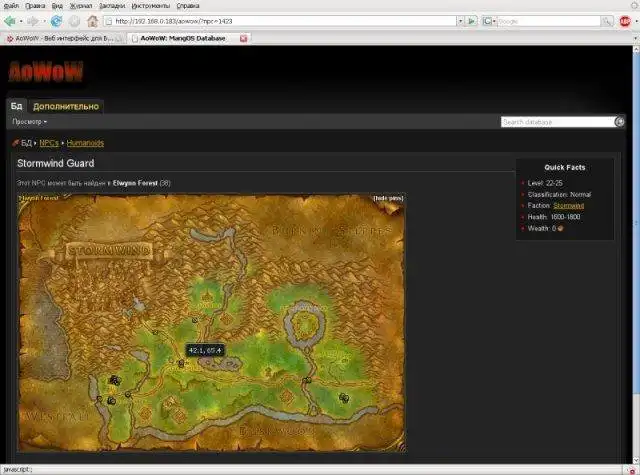This screenshot has width=640, height=475.
Task: Close the AoWoW: MangOS Database tab
Action: pyautogui.click(x=244, y=38)
